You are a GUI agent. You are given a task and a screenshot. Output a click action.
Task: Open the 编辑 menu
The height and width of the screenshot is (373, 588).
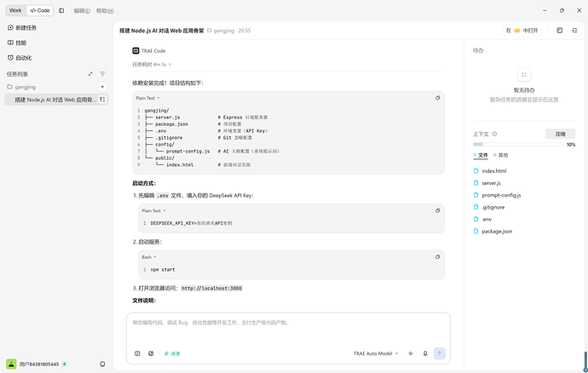(82, 11)
